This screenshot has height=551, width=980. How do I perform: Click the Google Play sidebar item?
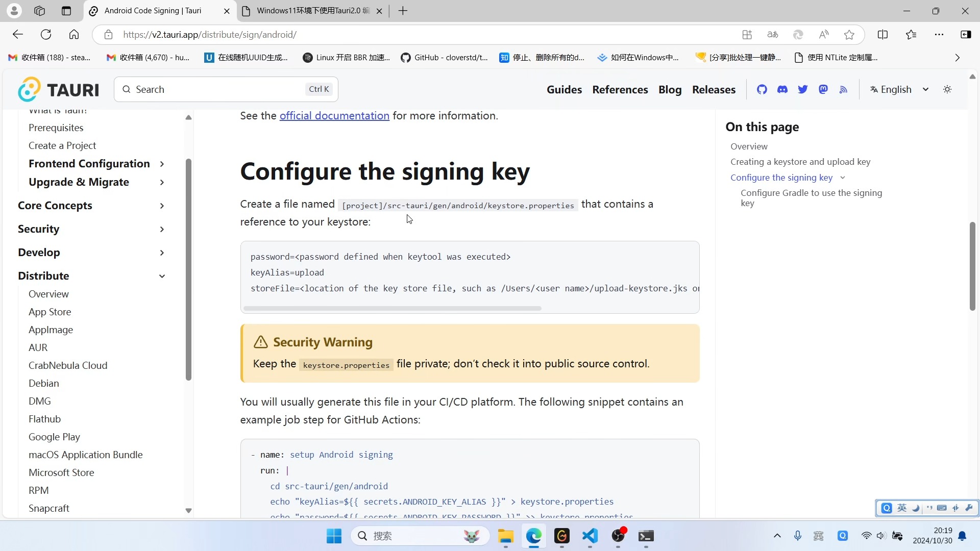click(x=54, y=437)
